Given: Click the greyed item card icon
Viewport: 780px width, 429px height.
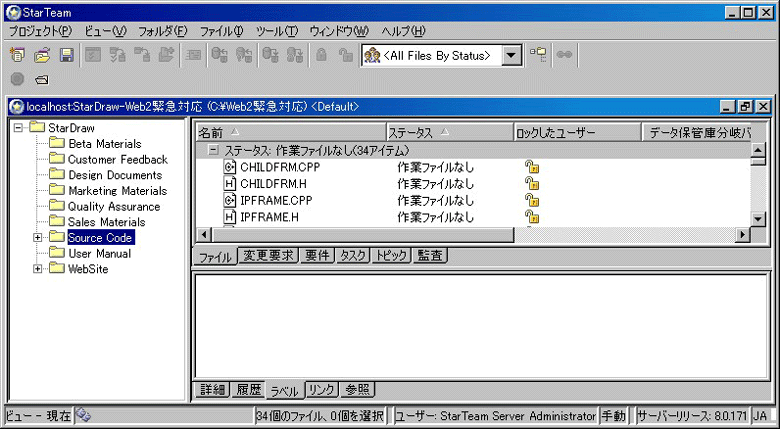Looking at the screenshot, I should pos(193,55).
